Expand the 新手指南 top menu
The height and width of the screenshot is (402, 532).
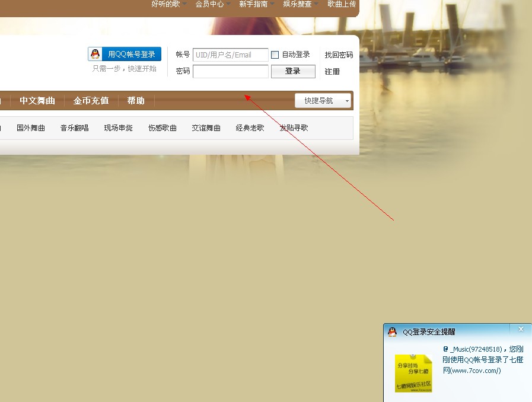(x=256, y=4)
